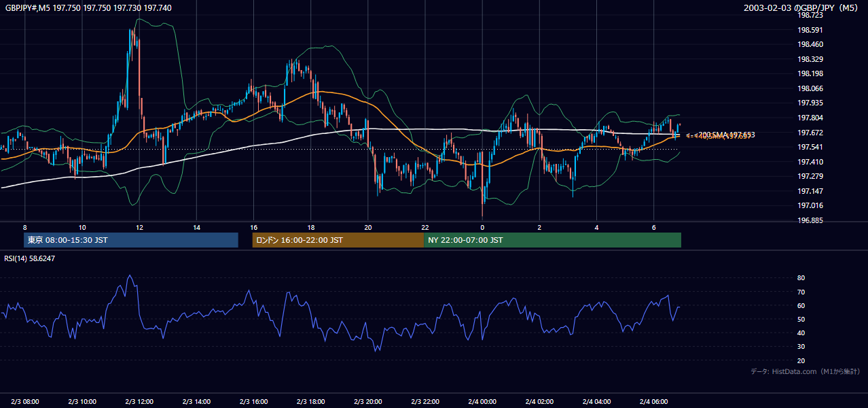Click price axis label 198.460
The width and height of the screenshot is (868, 408).
tap(810, 44)
